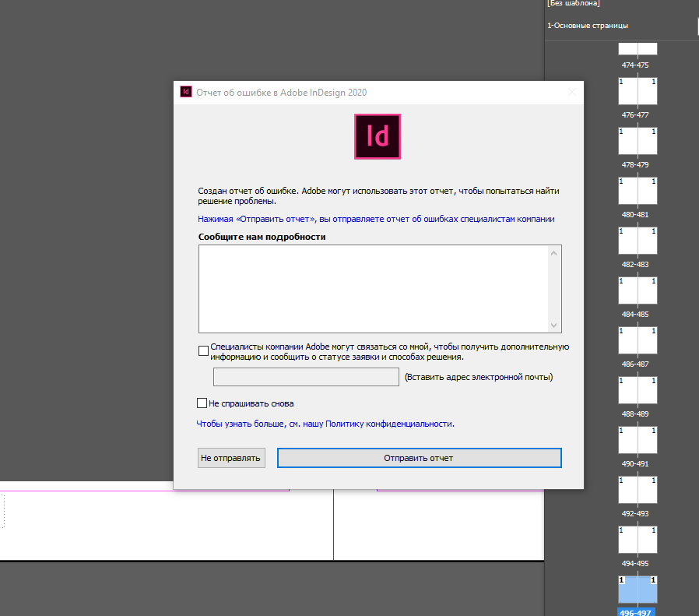Select the '[Без шаблона]' master entry

pos(573,3)
